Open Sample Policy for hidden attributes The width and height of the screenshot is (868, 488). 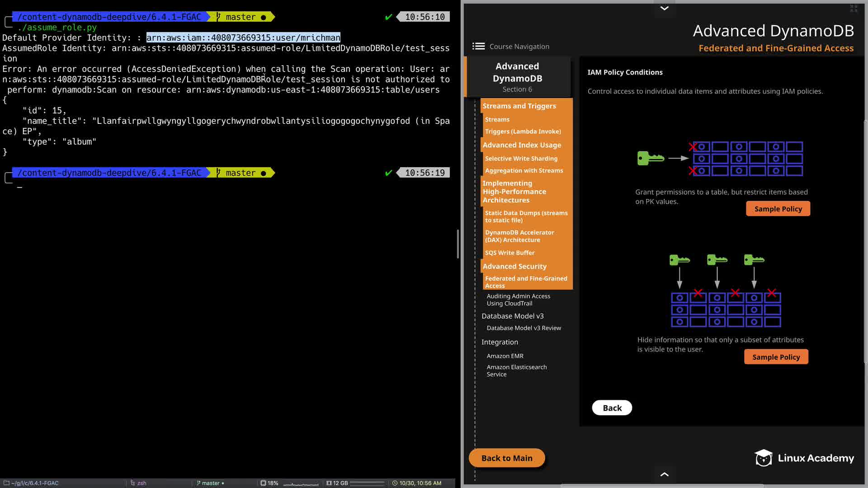pyautogui.click(x=776, y=357)
